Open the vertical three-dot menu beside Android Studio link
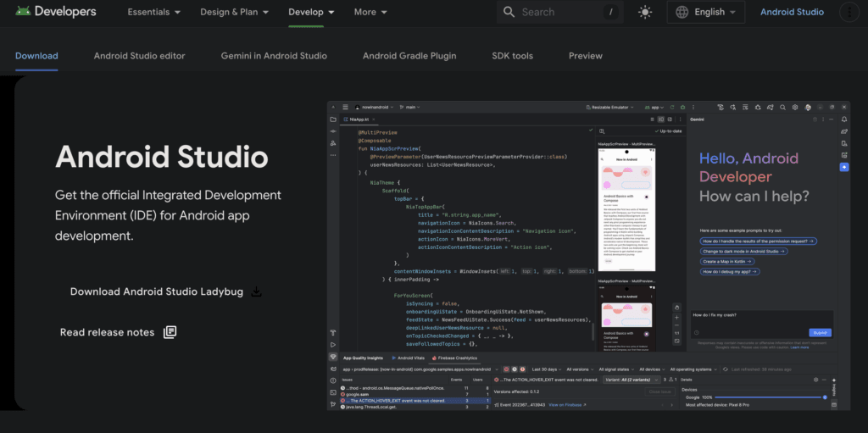The width and height of the screenshot is (868, 433). coord(849,12)
